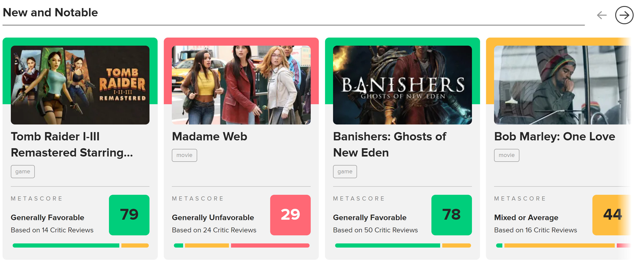Click the previous arrow carousel button
The width and height of the screenshot is (644, 269).
pyautogui.click(x=602, y=15)
